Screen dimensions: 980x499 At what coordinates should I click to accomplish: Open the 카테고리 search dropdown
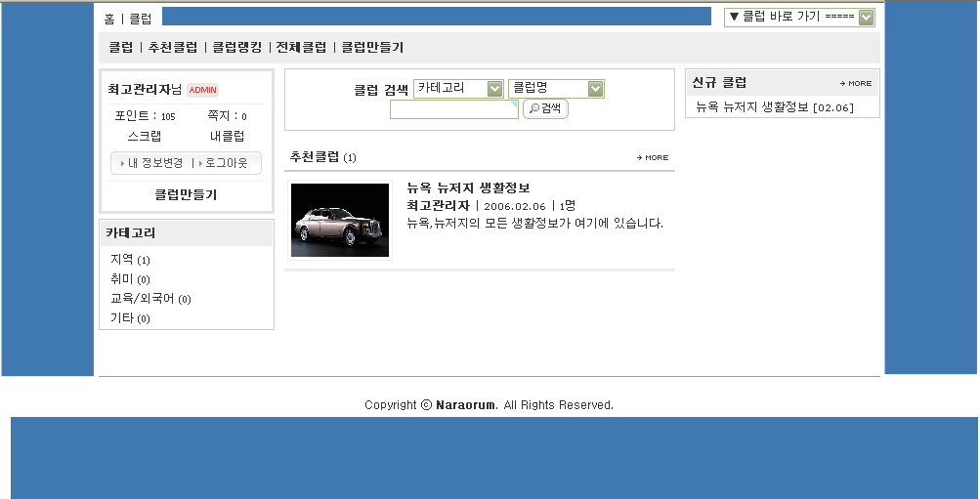(x=458, y=89)
